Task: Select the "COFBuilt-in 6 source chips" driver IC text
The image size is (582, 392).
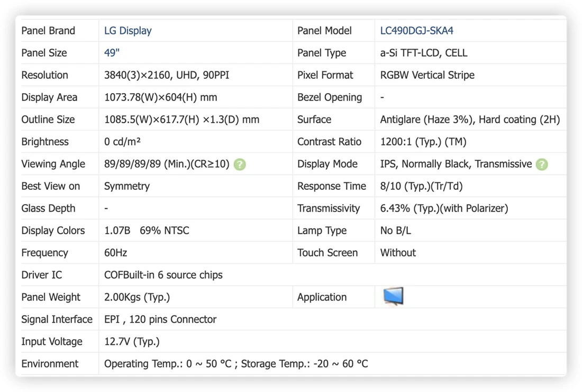Action: coord(163,275)
